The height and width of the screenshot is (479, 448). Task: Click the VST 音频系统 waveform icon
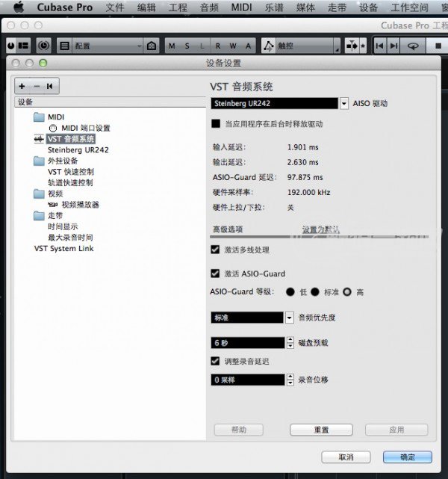(39, 139)
